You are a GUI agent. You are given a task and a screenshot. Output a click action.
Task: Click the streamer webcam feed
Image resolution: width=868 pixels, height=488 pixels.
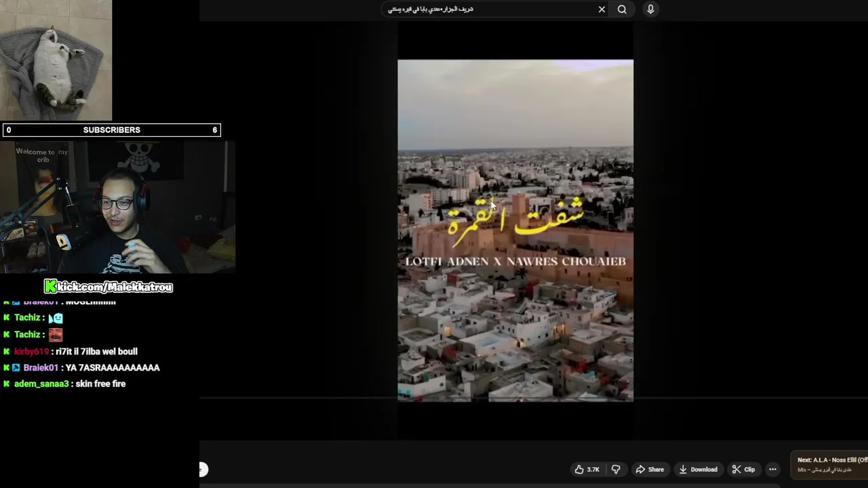(117, 207)
